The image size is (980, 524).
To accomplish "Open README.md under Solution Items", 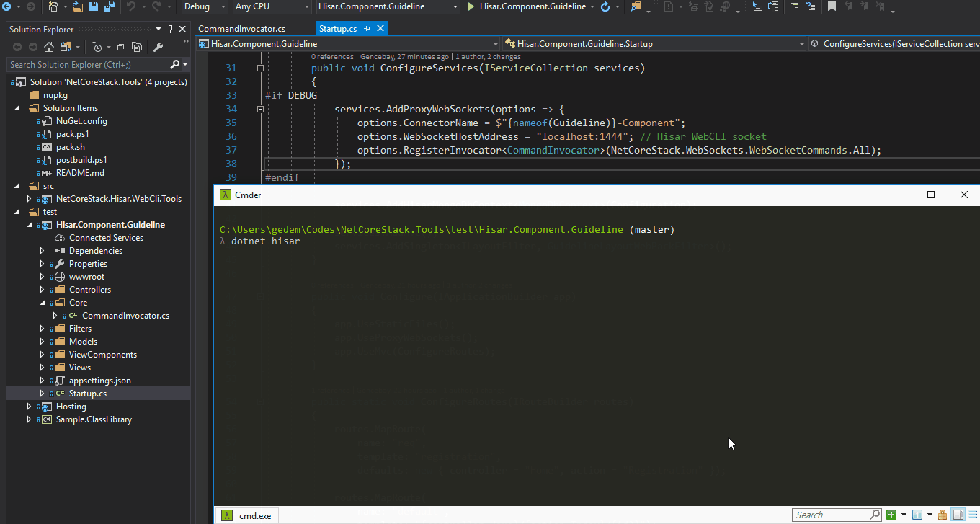I will (80, 173).
